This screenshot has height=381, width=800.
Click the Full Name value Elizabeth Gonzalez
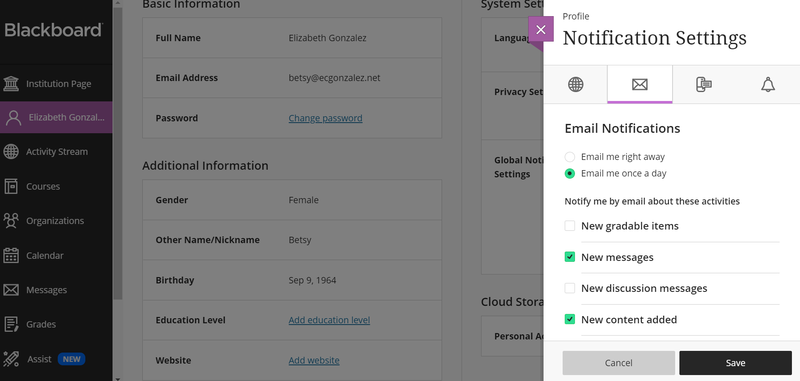328,38
